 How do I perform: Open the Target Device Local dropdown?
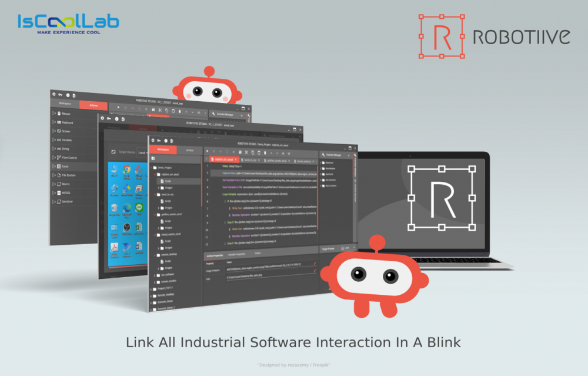click(142, 152)
